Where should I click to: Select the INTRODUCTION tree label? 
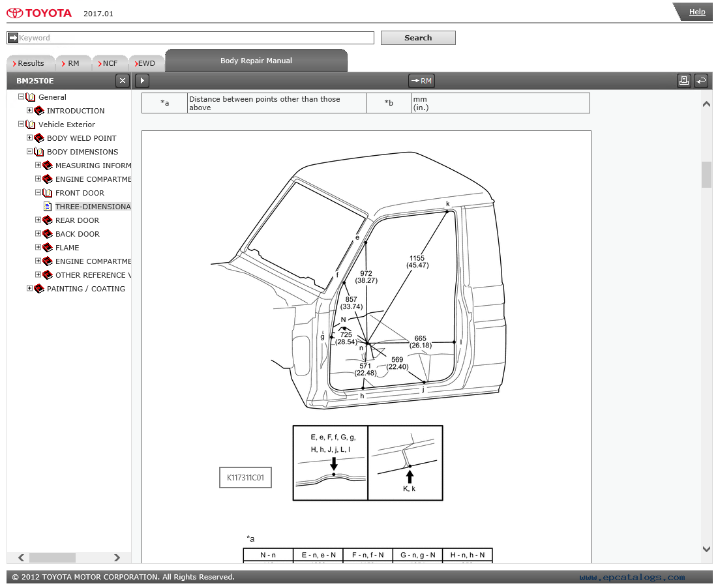point(76,111)
